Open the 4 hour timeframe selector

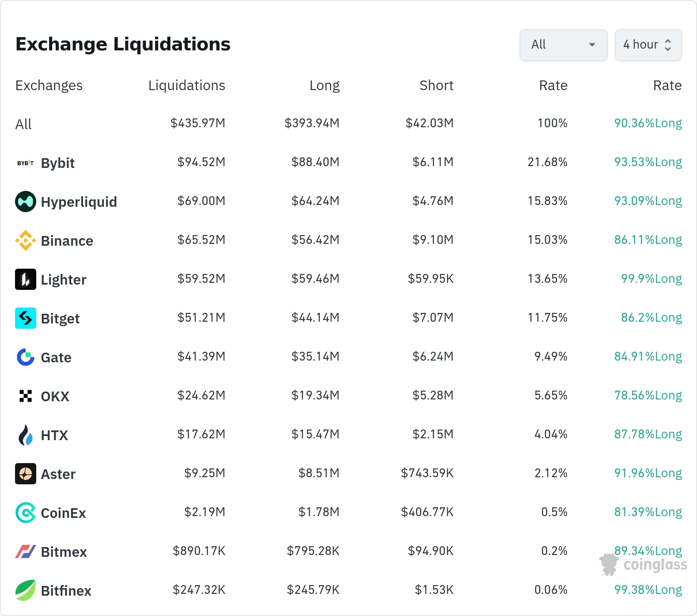tap(648, 45)
